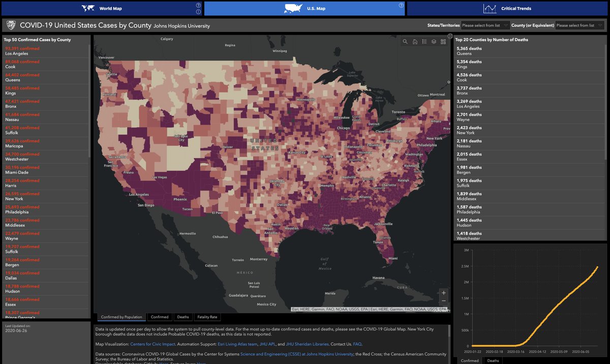Open the Centers for Civic Impact link
The height and width of the screenshot is (364, 610).
(152, 344)
